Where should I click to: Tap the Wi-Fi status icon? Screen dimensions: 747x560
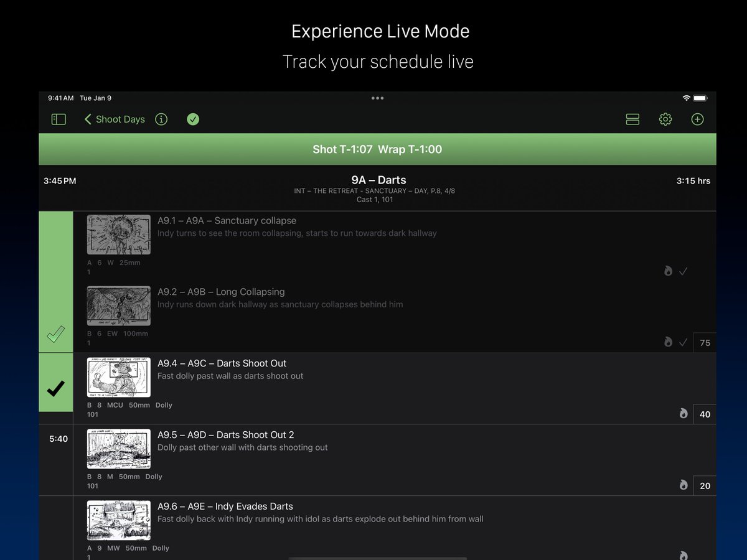click(686, 98)
